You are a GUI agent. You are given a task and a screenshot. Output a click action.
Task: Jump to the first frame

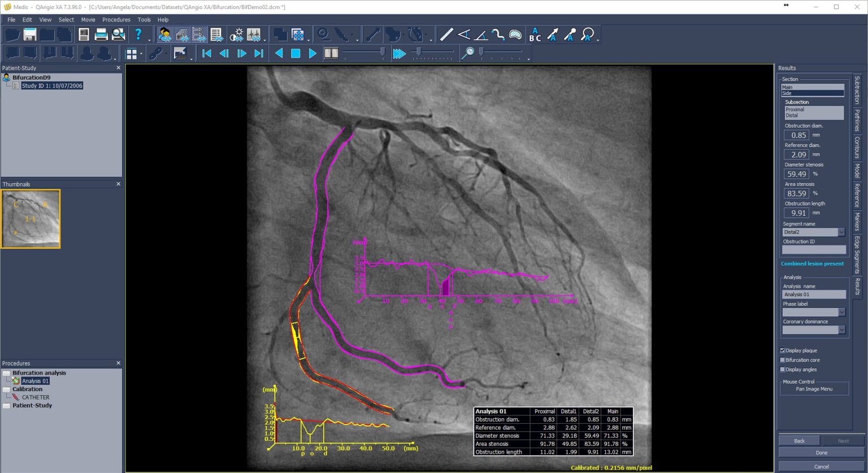click(x=207, y=54)
